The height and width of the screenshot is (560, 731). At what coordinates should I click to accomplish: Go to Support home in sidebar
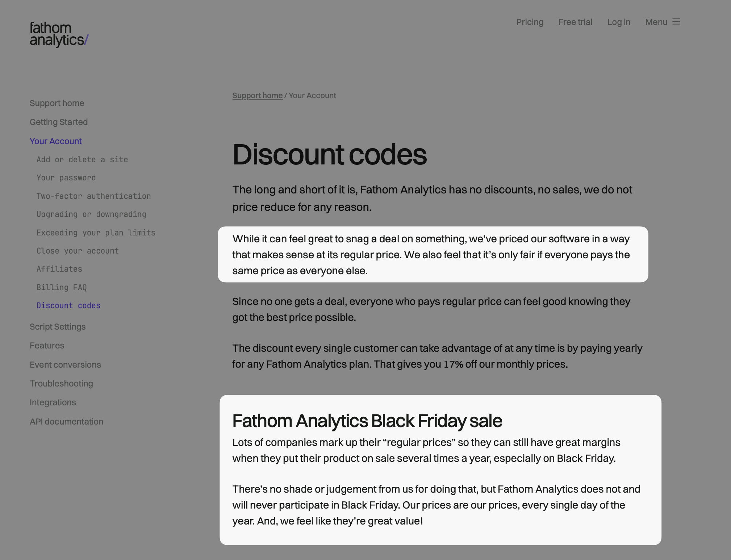pyautogui.click(x=57, y=103)
